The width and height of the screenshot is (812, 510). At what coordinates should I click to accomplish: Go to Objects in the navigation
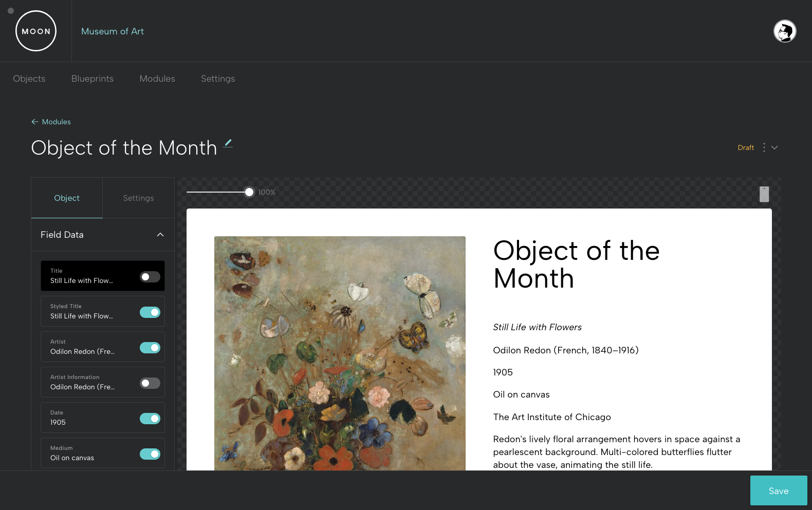point(29,79)
